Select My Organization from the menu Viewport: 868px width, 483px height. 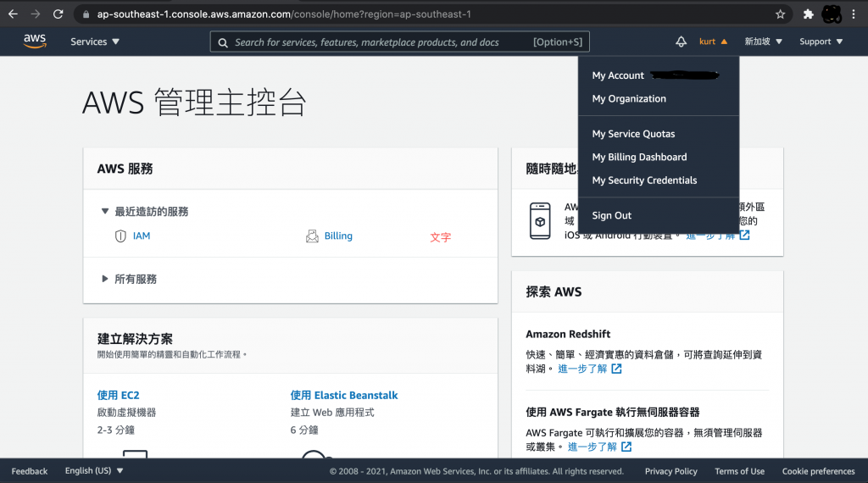[x=629, y=98]
